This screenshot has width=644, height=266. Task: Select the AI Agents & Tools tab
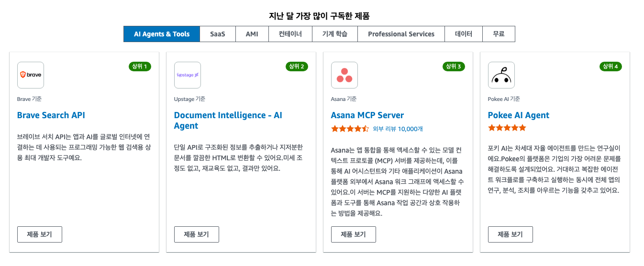162,34
